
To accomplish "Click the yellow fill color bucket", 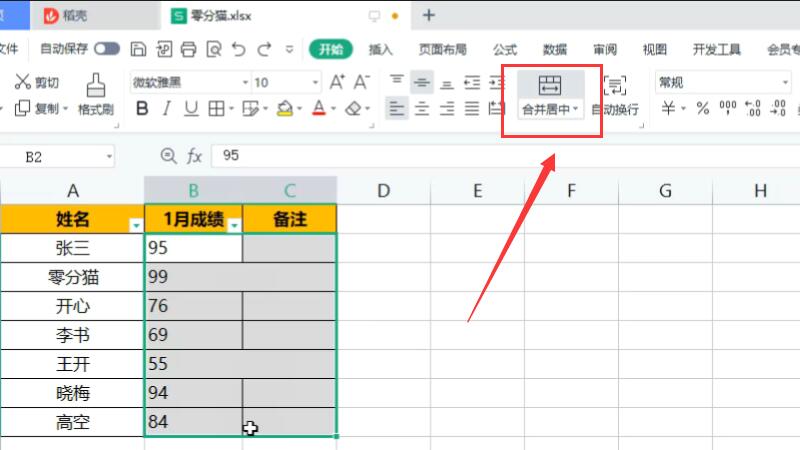I will [x=284, y=108].
